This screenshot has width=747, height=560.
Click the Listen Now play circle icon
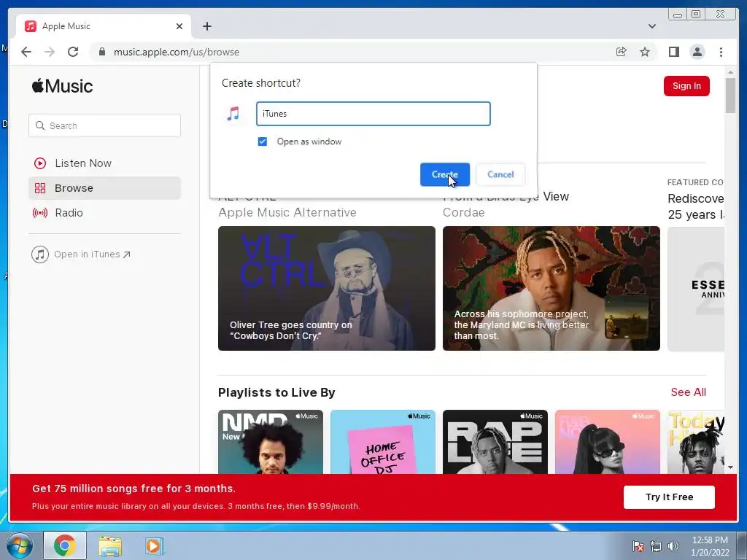[40, 163]
